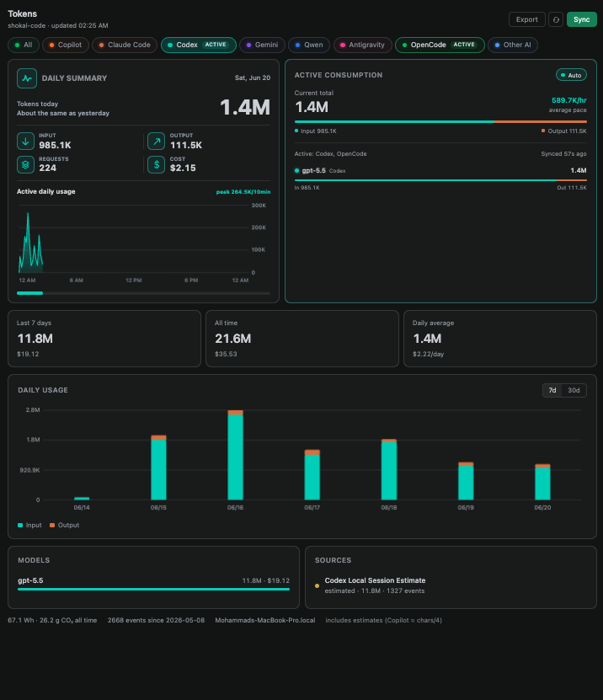Click the gpt-5.5 teal dot in Active Consumption
The height and width of the screenshot is (700, 603).
pos(296,170)
